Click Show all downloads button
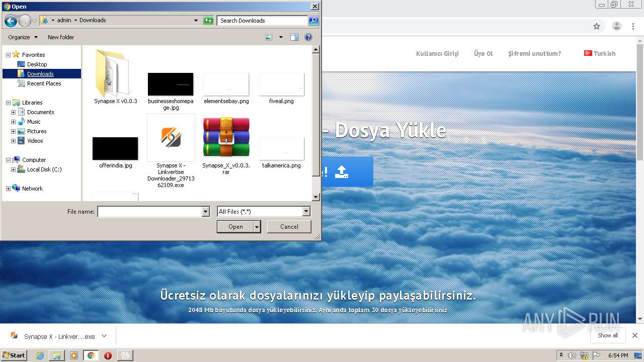The width and height of the screenshot is (644, 362). tap(607, 335)
